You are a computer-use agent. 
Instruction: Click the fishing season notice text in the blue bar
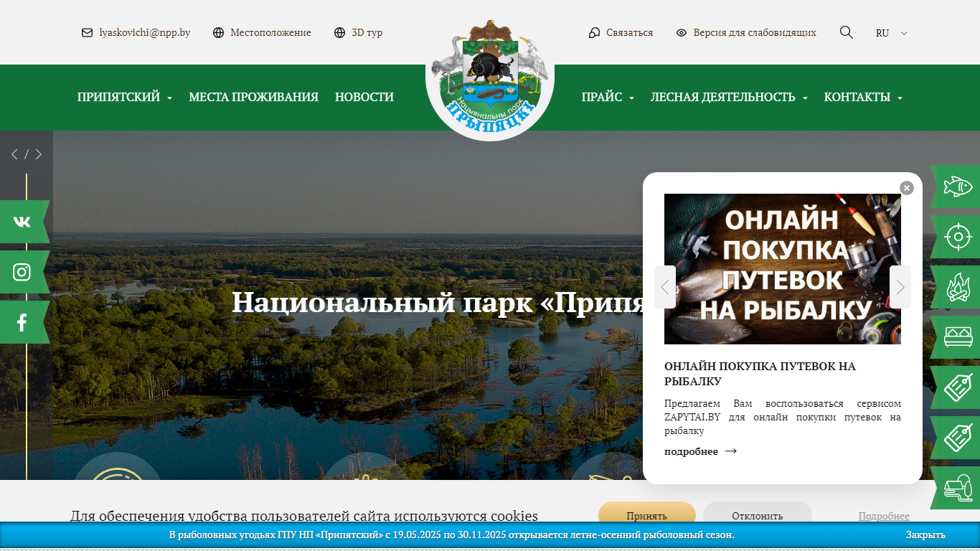pos(452,535)
